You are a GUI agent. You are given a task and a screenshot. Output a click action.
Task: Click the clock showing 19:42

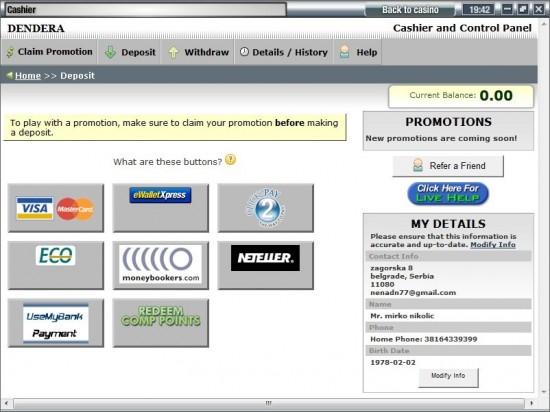479,9
